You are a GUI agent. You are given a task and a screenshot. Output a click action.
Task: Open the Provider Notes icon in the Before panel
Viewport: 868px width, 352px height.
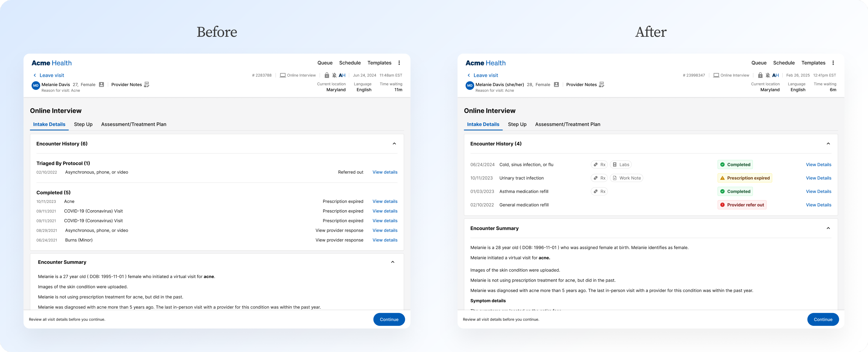[x=147, y=84]
